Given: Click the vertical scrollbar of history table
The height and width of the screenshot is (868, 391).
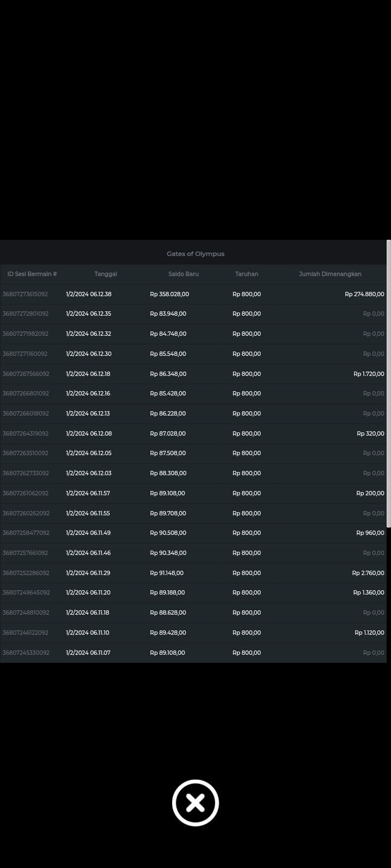Looking at the screenshot, I should point(388,383).
